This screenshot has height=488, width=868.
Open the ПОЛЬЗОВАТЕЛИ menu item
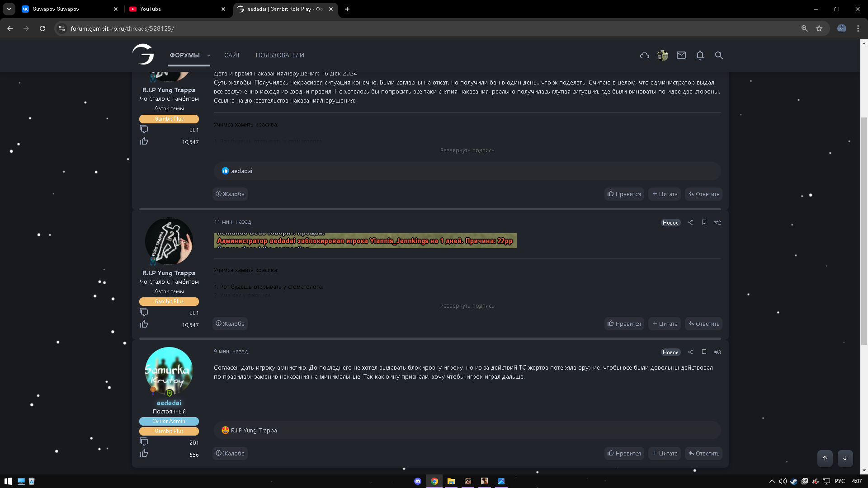[x=280, y=55]
